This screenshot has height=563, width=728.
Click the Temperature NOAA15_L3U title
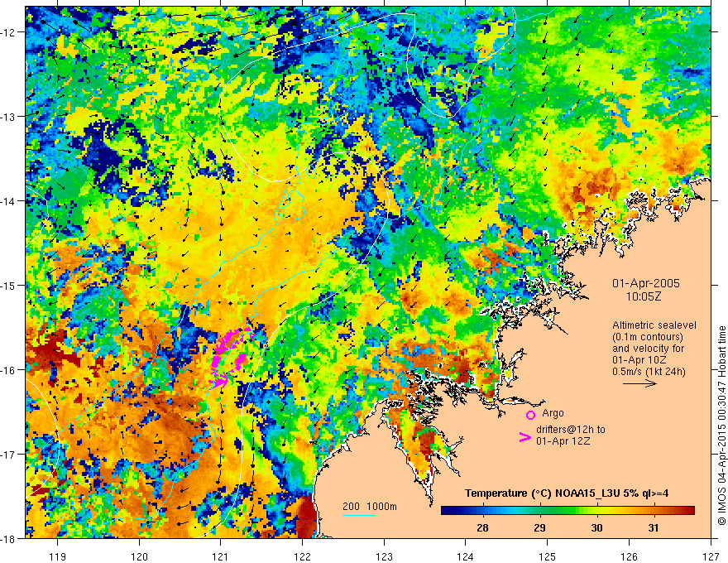pyautogui.click(x=567, y=493)
